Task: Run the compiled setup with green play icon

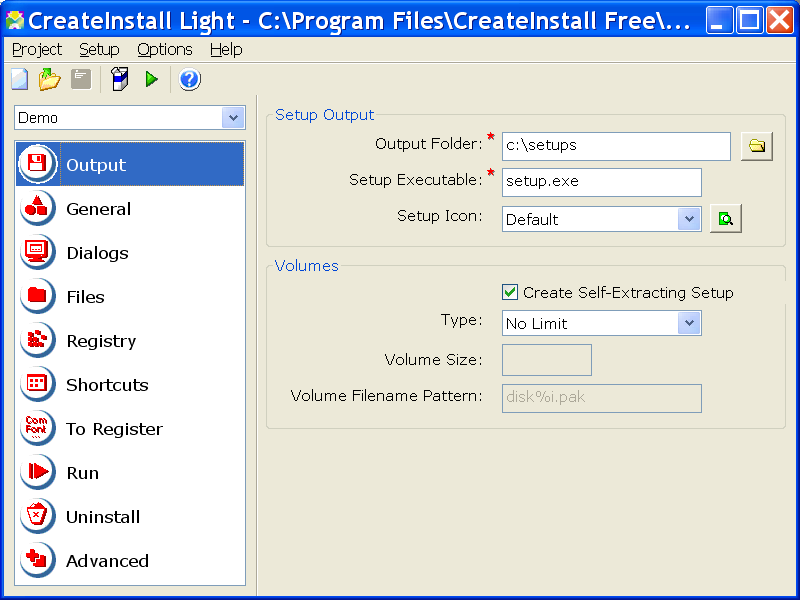Action: (x=152, y=79)
